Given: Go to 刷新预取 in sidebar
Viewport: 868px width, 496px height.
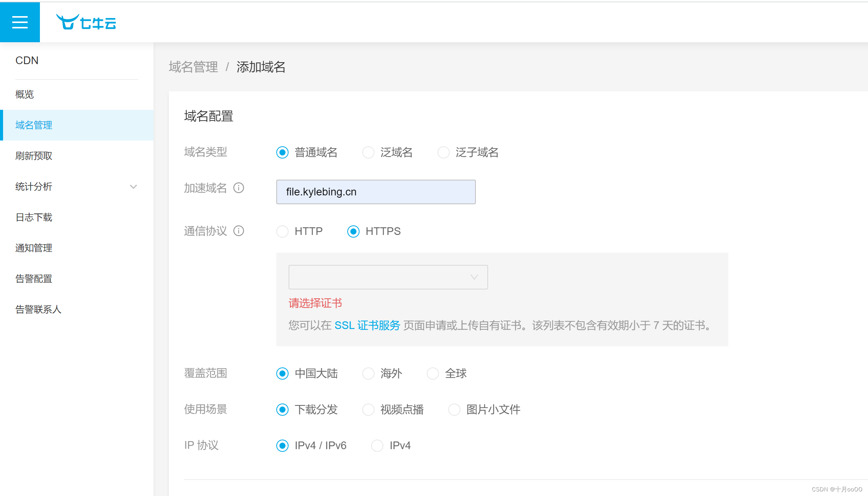Looking at the screenshot, I should click(34, 156).
